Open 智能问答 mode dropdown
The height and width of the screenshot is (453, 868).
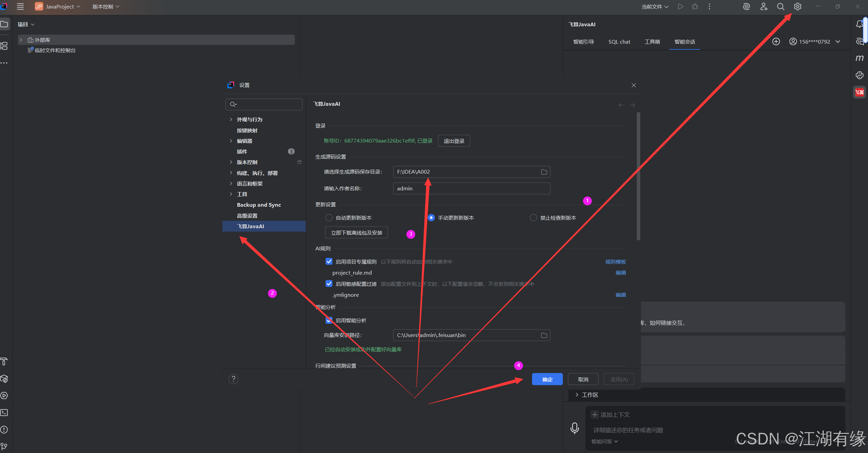pyautogui.click(x=604, y=441)
